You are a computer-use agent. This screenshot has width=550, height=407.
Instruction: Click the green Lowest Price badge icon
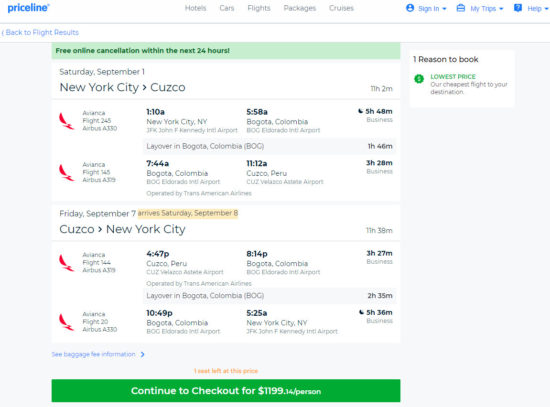[419, 79]
